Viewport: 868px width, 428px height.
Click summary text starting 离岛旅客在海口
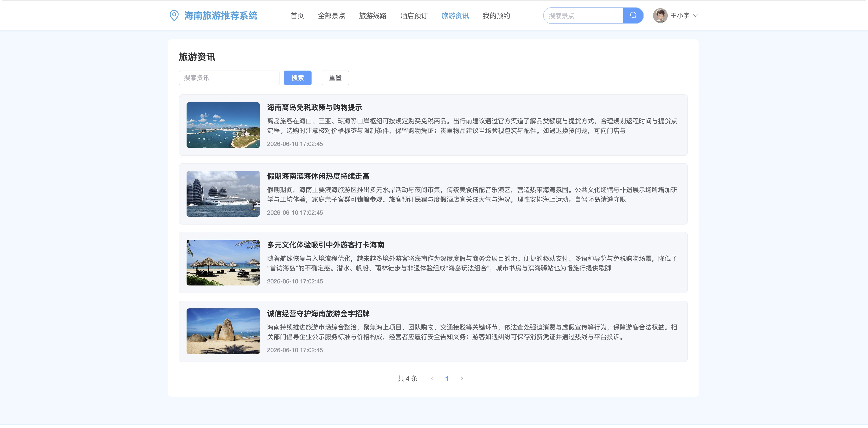(472, 126)
